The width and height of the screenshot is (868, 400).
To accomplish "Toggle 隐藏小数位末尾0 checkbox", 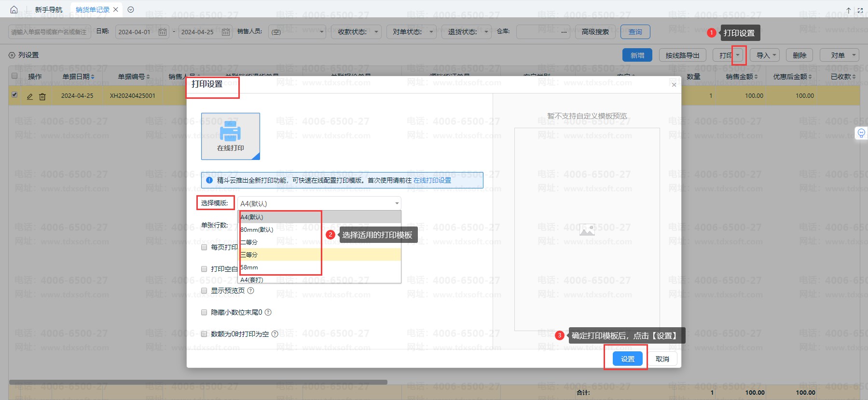I will click(204, 312).
